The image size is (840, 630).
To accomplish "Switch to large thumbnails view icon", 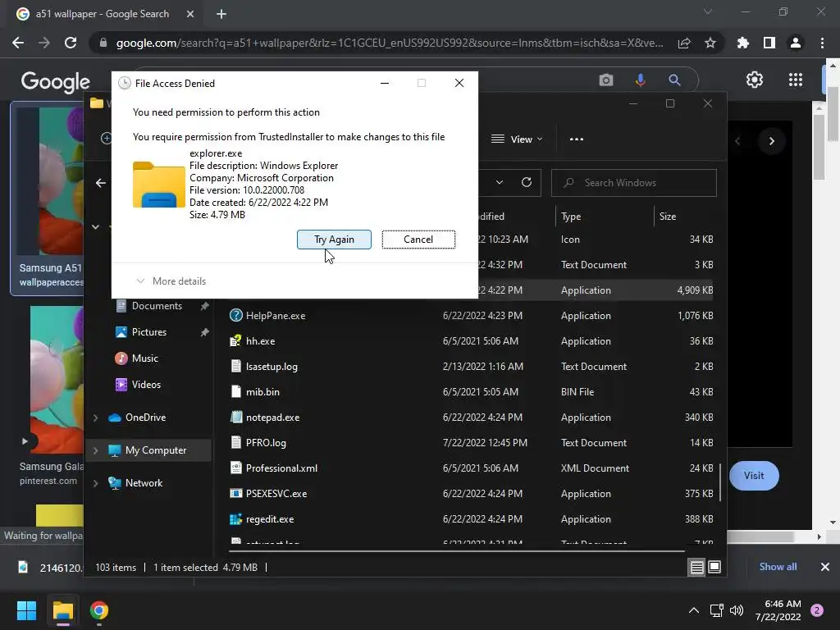I will pyautogui.click(x=714, y=568).
